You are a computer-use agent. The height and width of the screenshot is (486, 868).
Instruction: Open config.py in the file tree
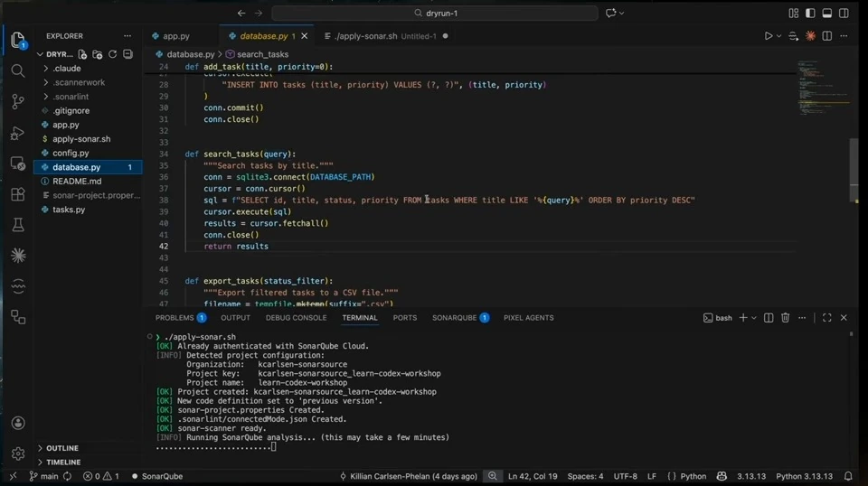point(88,154)
